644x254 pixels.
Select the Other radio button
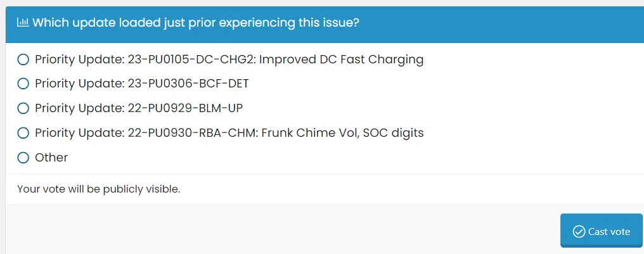pos(23,157)
